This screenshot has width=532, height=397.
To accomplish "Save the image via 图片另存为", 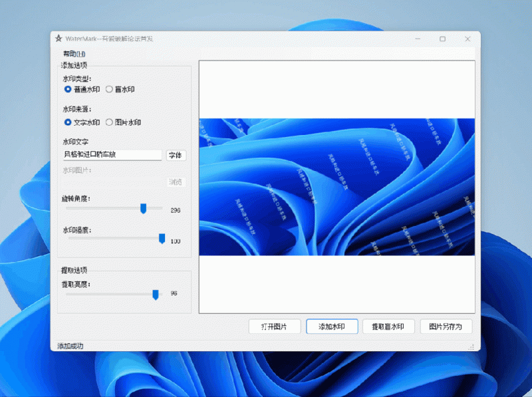I will click(446, 327).
